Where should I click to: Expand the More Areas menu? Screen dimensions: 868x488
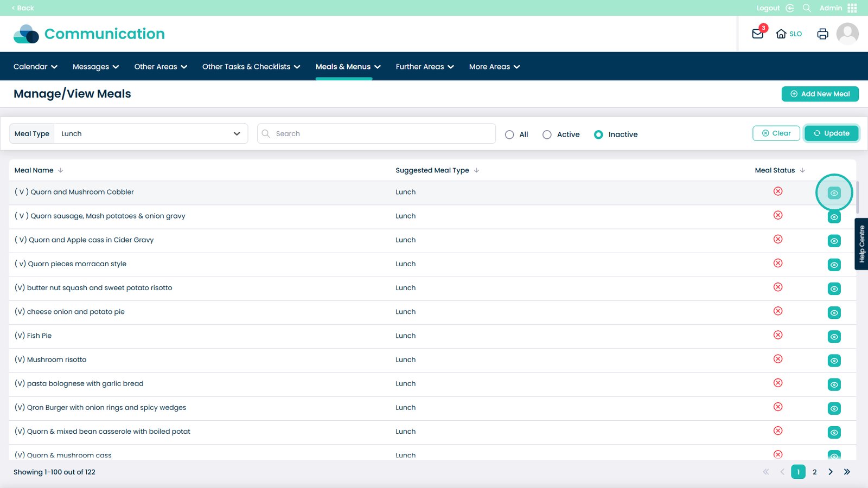(x=494, y=67)
